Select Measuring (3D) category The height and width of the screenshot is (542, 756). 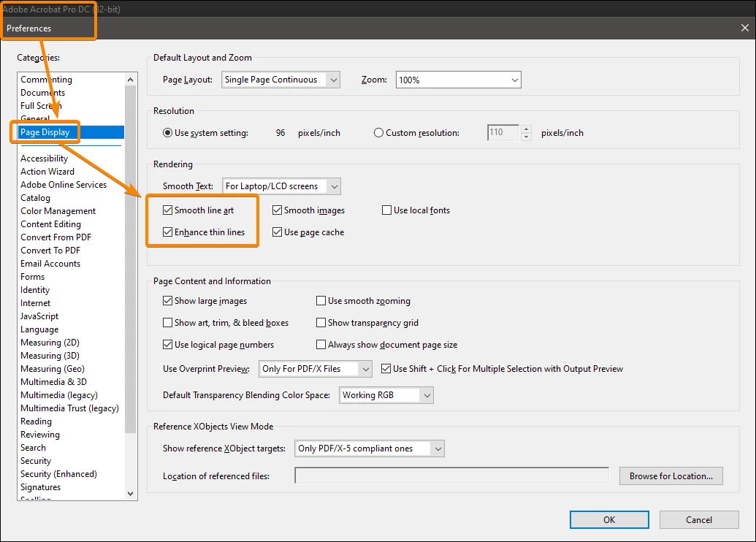point(50,356)
